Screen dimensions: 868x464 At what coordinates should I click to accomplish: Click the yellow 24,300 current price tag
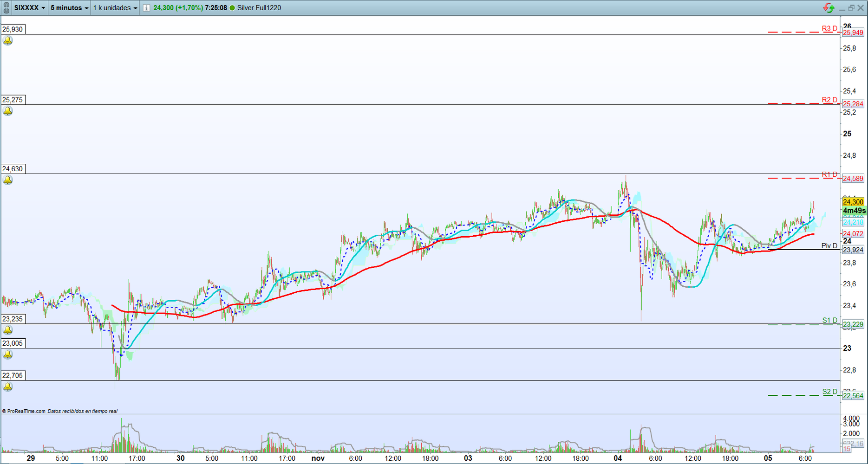[853, 202]
